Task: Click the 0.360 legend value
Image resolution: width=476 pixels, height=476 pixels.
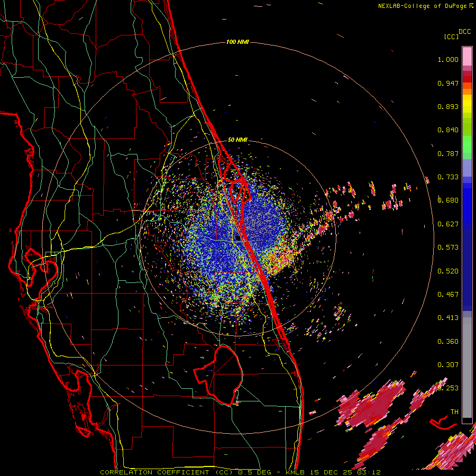Action: [x=448, y=342]
